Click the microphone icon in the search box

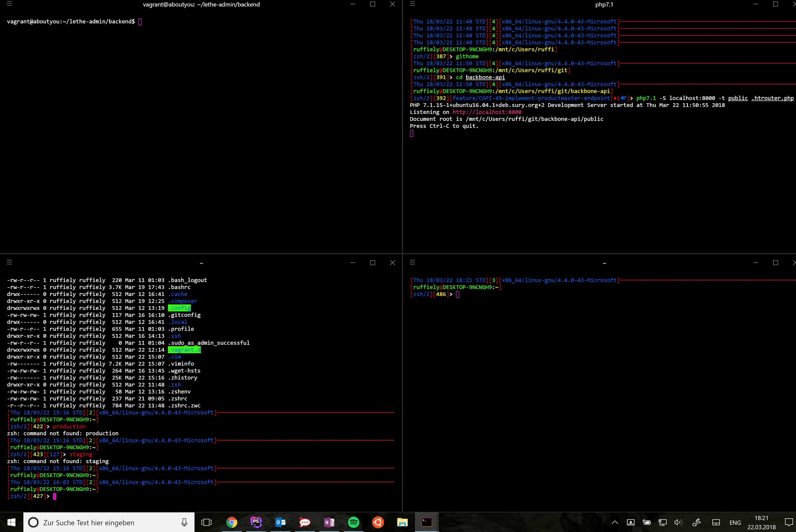(184, 523)
